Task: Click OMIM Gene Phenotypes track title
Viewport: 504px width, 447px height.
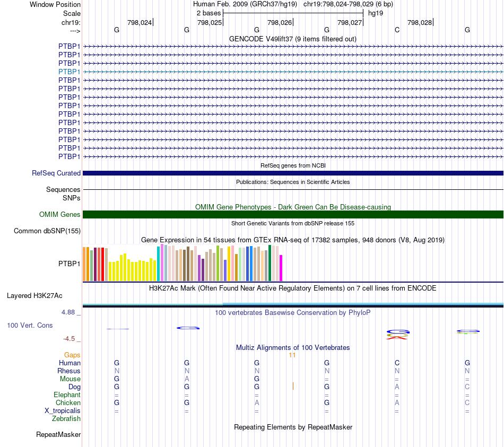Action: pyautogui.click(x=293, y=207)
